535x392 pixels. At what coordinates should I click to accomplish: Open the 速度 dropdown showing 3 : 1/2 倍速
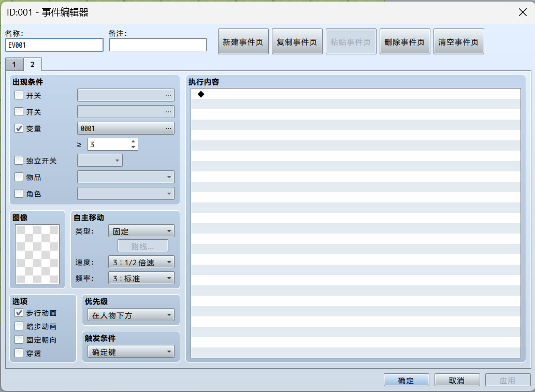pyautogui.click(x=141, y=262)
